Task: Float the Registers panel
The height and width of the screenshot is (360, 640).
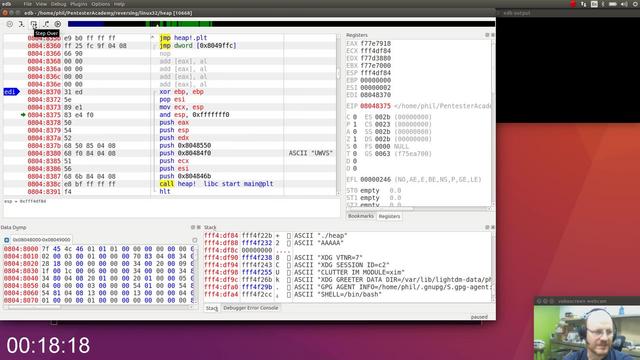Action: tap(487, 35)
